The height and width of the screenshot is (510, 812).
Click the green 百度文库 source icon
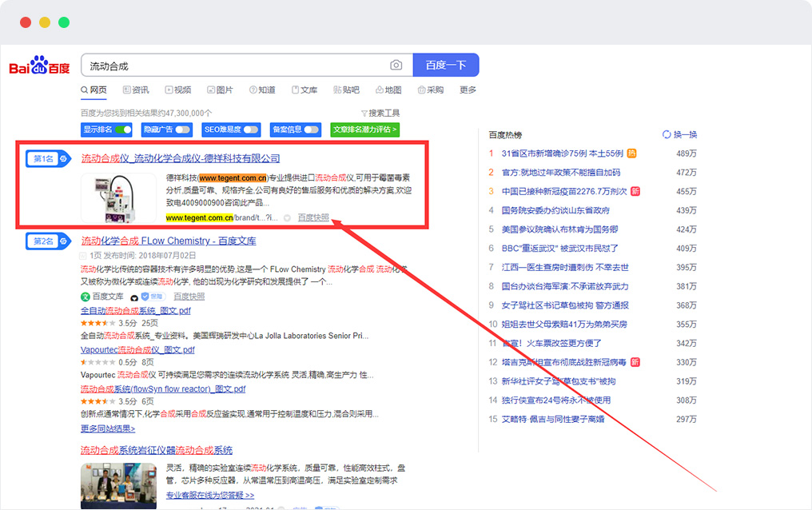point(86,297)
